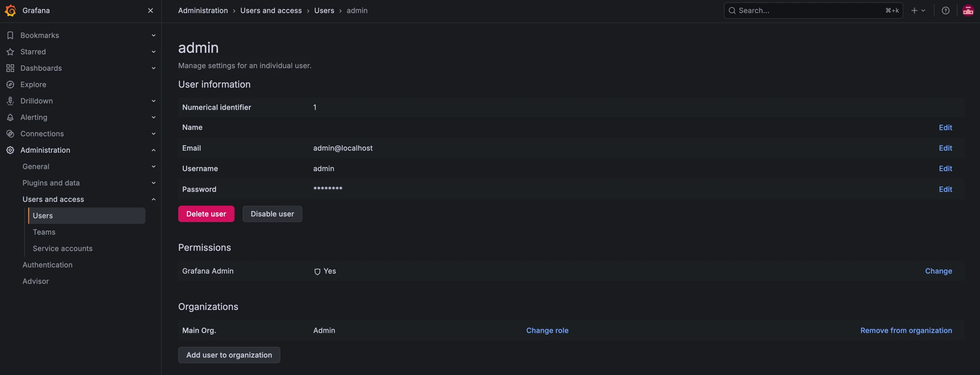980x375 pixels.
Task: Click Add user to organization button
Action: click(x=229, y=355)
